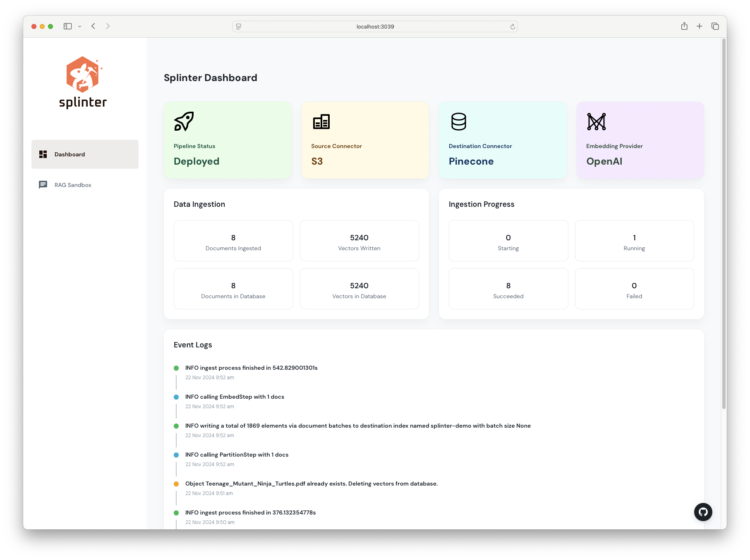
Task: Click the OpenAI embedding provider text
Action: pyautogui.click(x=604, y=161)
